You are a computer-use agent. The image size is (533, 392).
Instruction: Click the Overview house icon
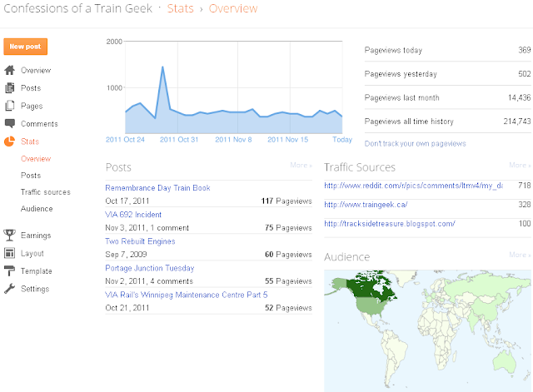tap(10, 71)
